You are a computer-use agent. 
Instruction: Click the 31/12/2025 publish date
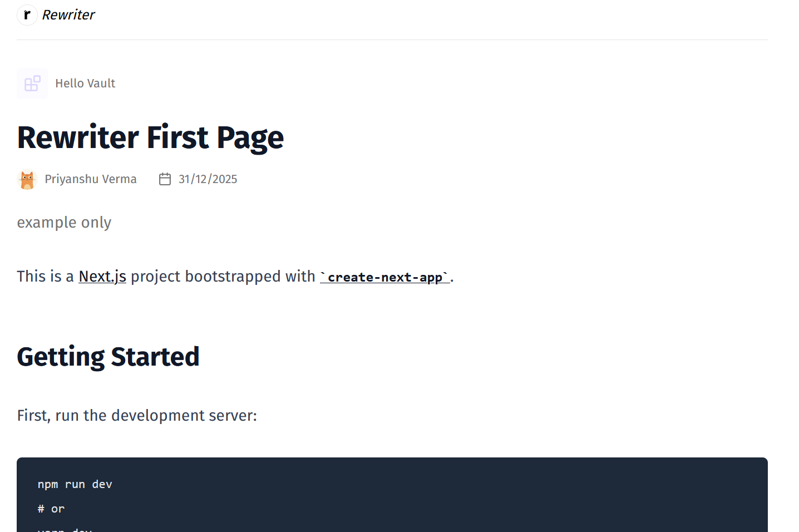coord(208,179)
